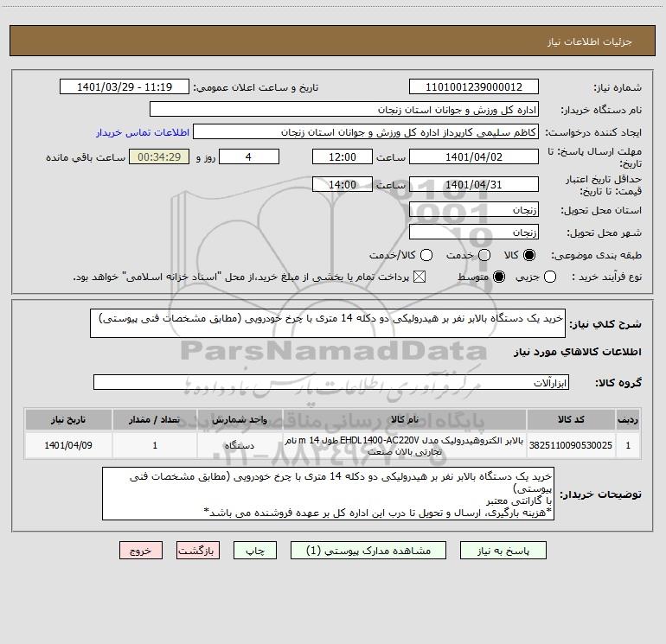Image resolution: width=666 pixels, height=644 pixels.
Task: Click the announcement date field 1401/03/29 - 11:19
Action: 125,86
